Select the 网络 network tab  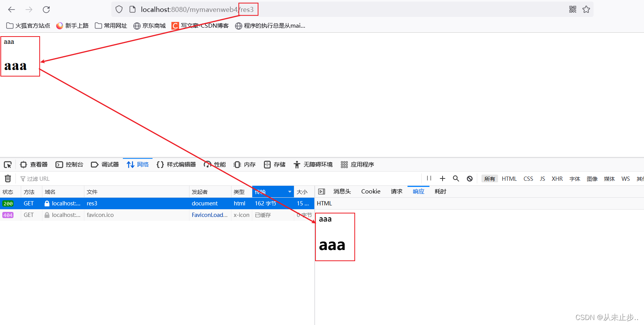click(138, 165)
